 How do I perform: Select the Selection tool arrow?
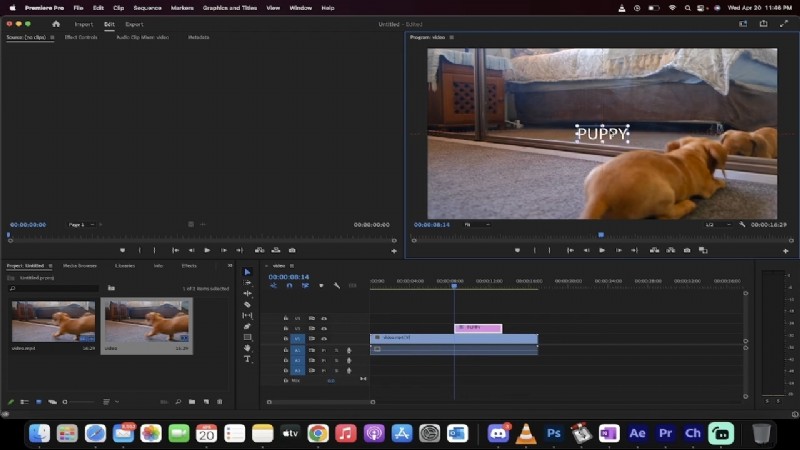[x=247, y=272]
